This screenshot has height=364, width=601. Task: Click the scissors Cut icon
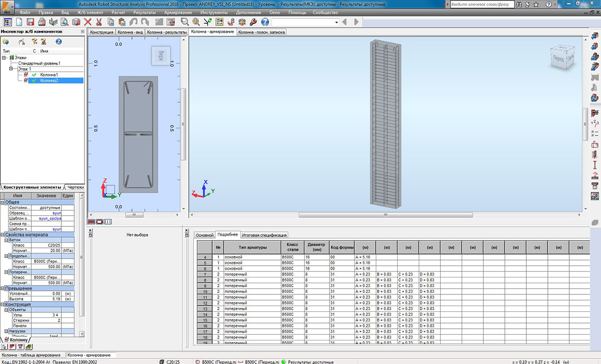click(x=99, y=22)
